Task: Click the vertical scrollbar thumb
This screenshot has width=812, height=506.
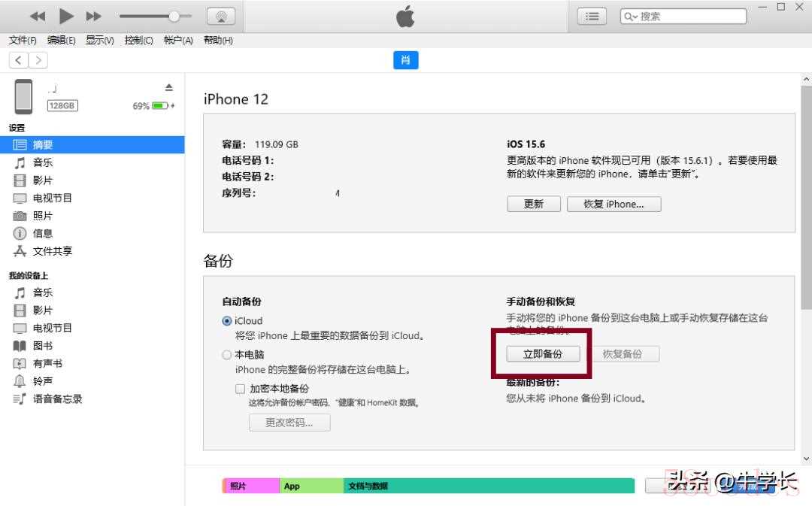Action: point(806,198)
